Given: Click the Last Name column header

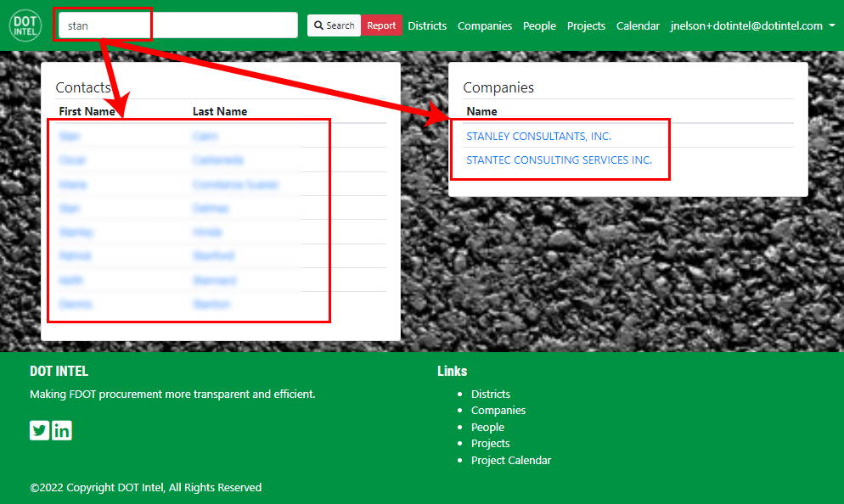Looking at the screenshot, I should (x=220, y=111).
